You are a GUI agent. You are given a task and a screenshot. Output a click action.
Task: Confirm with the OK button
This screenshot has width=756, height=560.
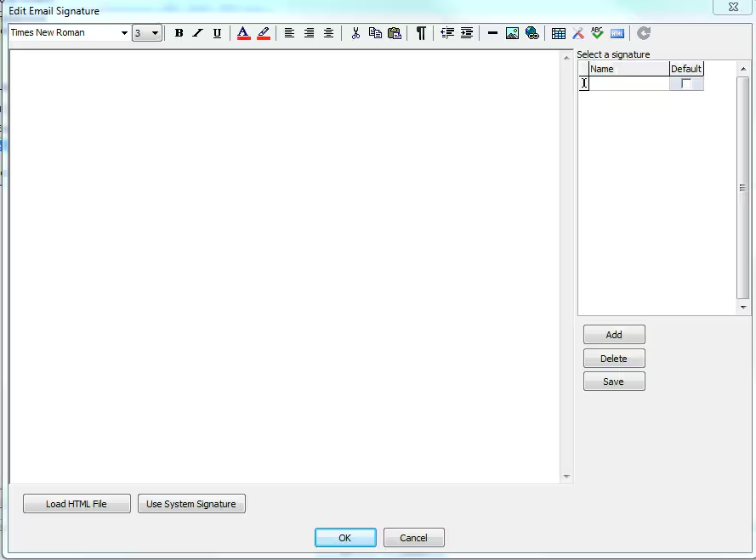[x=345, y=538]
